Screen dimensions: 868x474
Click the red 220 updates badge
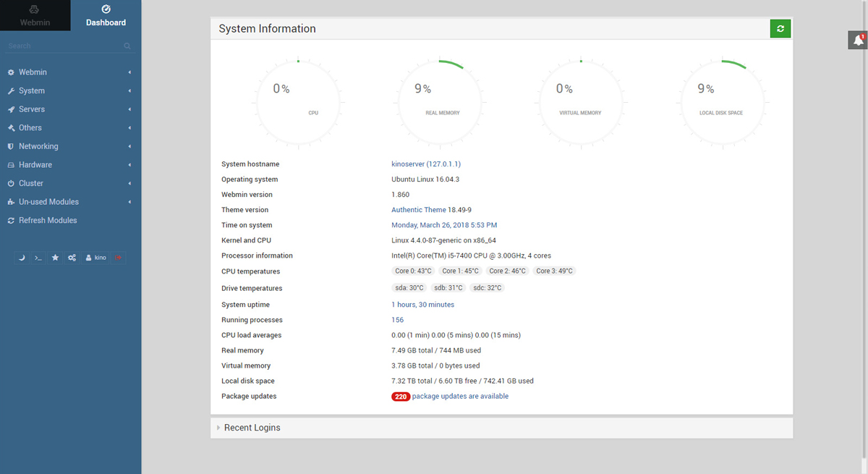coord(401,397)
